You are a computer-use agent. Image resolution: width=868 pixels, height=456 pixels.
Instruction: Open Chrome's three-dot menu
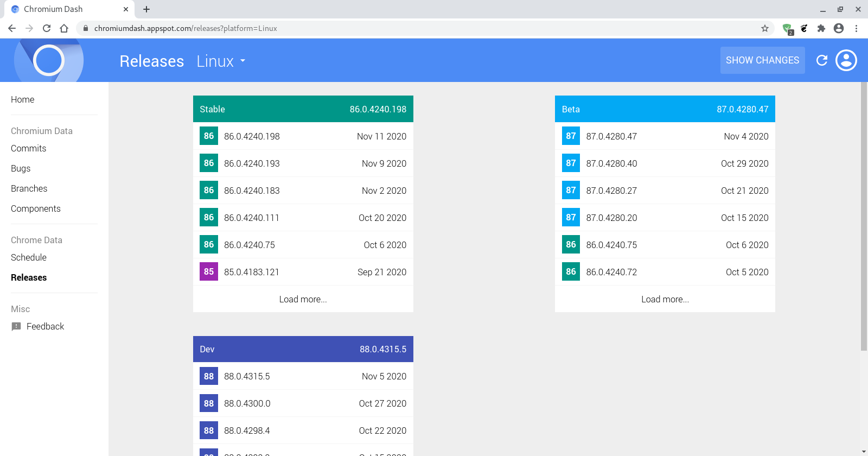[x=856, y=28]
